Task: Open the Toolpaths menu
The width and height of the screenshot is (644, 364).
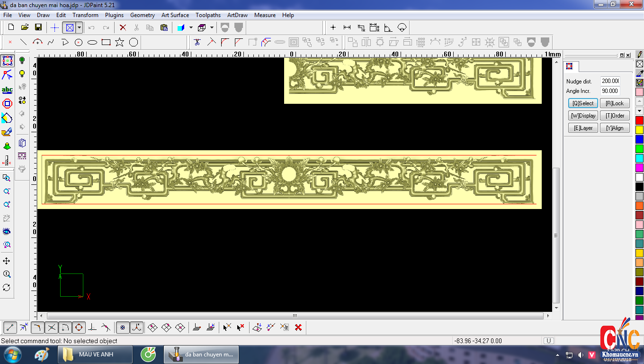Action: [x=208, y=15]
